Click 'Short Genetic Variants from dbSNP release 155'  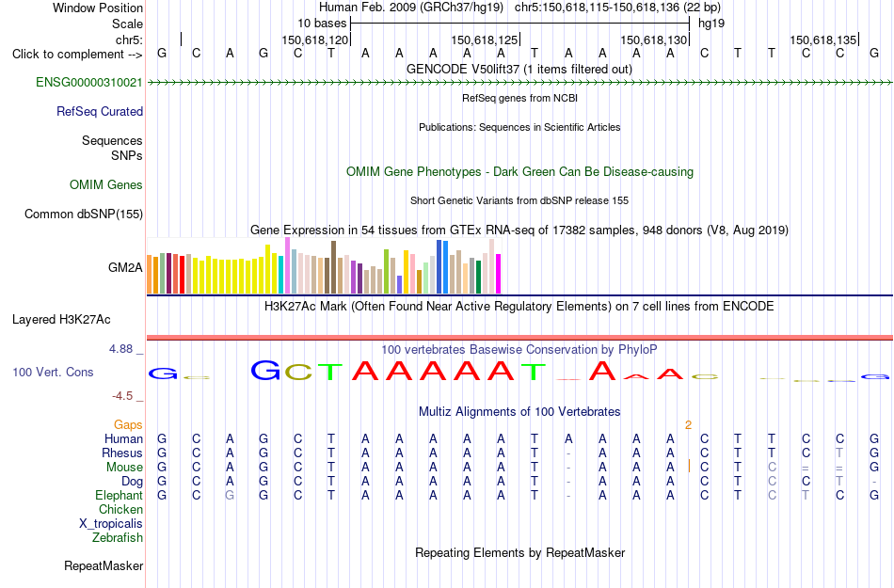pyautogui.click(x=519, y=200)
